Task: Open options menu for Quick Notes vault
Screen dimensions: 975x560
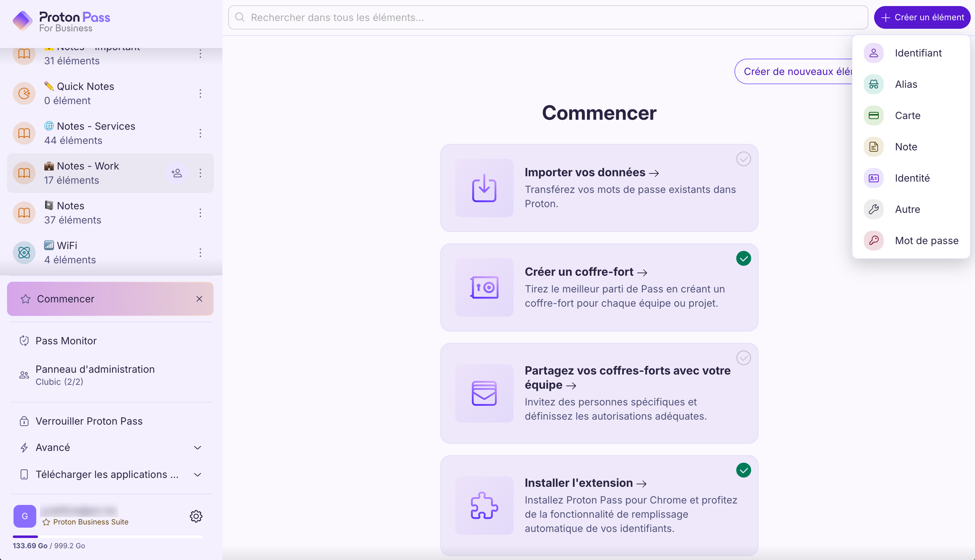Action: (200, 93)
